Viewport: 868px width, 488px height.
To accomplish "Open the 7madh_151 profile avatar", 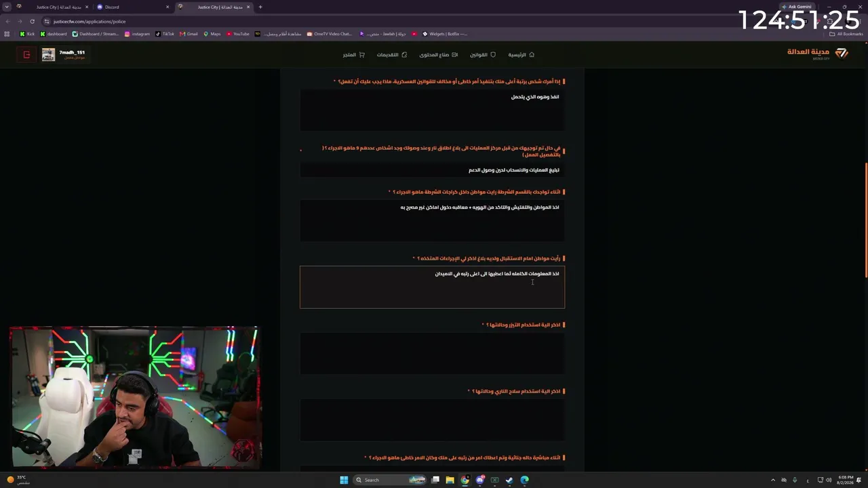I will [48, 55].
